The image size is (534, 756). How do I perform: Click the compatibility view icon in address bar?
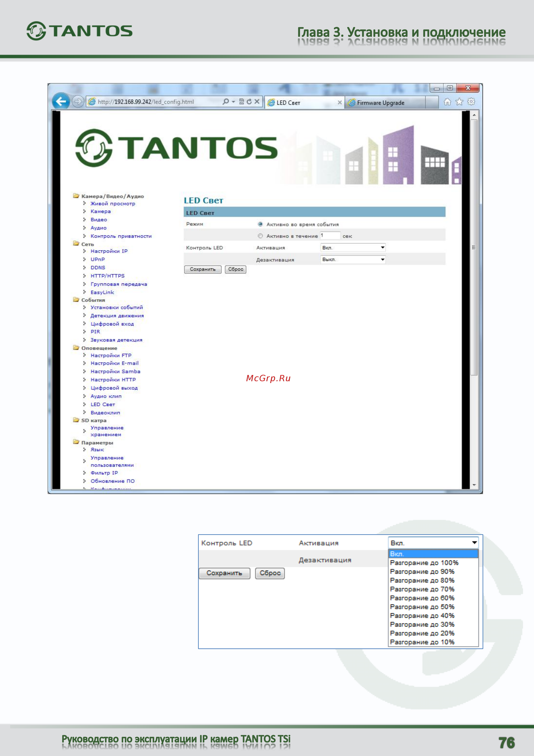(x=241, y=102)
